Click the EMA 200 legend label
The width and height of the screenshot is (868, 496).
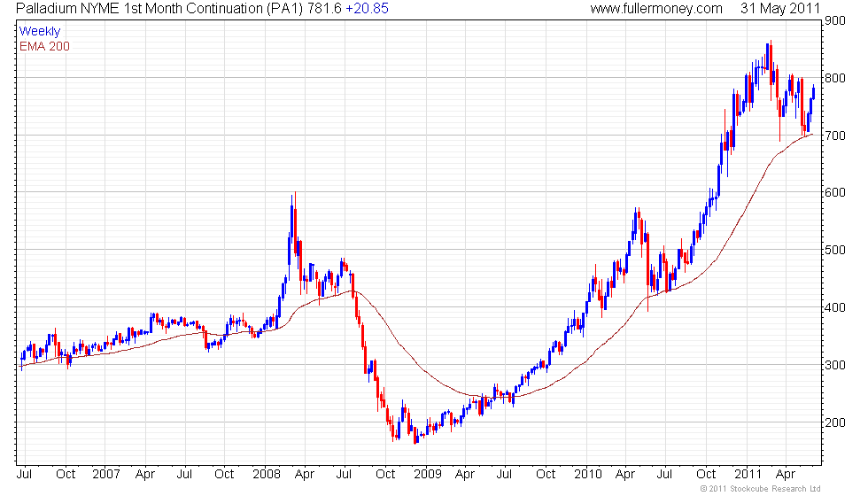coord(44,46)
